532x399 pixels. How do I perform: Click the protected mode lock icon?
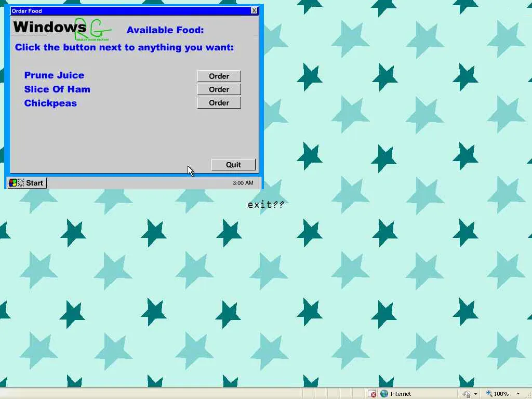pos(467,394)
